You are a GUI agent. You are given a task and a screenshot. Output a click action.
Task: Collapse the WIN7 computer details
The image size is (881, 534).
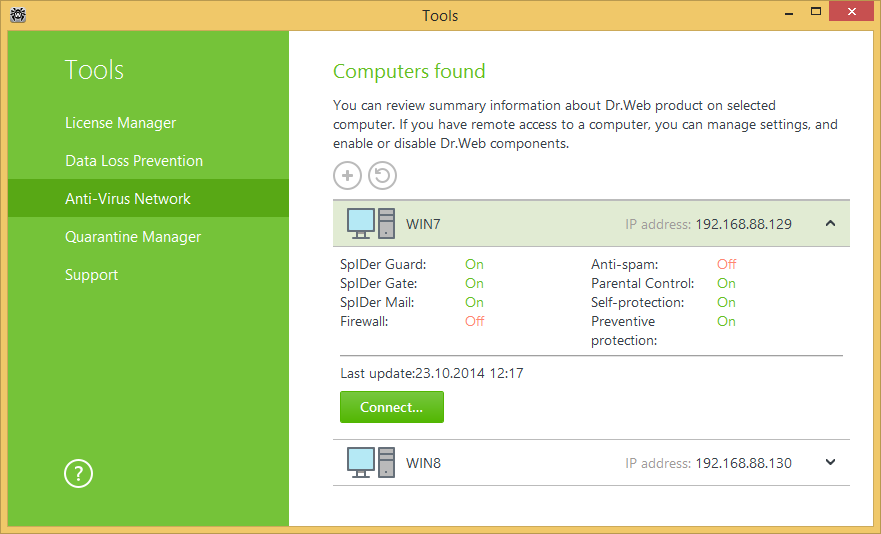tap(830, 224)
